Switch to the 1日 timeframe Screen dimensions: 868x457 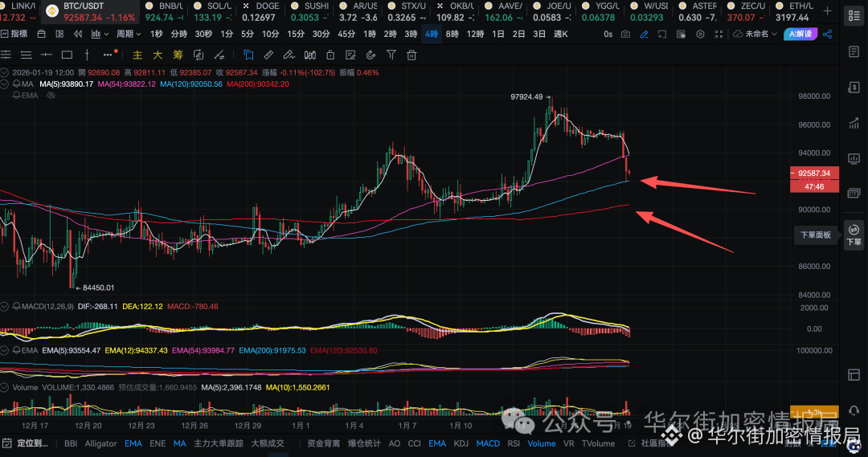pyautogui.click(x=498, y=35)
